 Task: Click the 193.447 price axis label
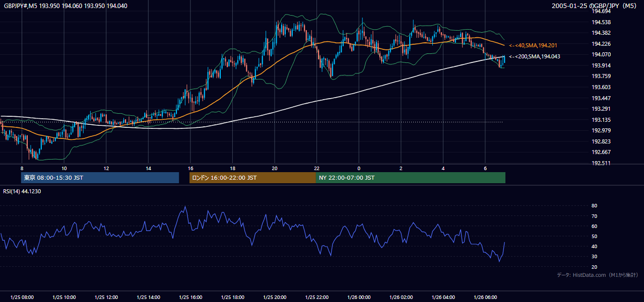click(x=601, y=98)
